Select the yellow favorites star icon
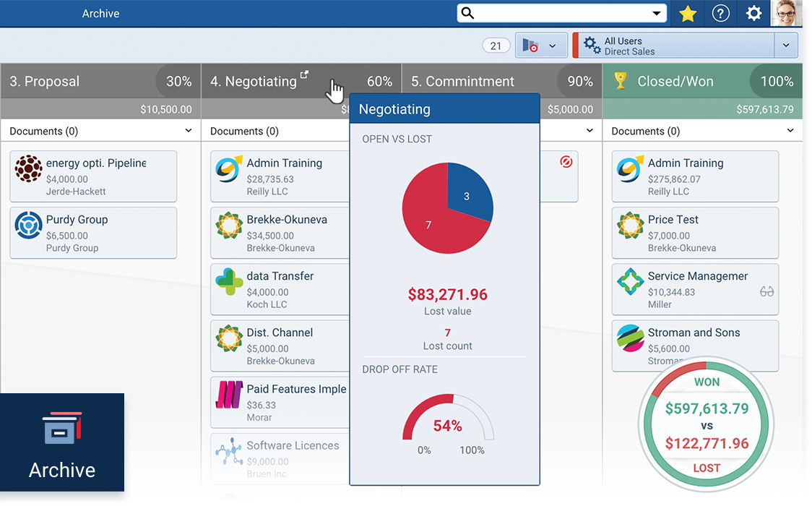 [687, 13]
